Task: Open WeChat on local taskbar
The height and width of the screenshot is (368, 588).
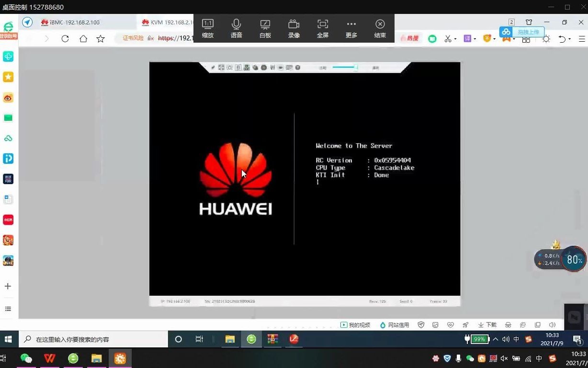Action: coord(26,358)
